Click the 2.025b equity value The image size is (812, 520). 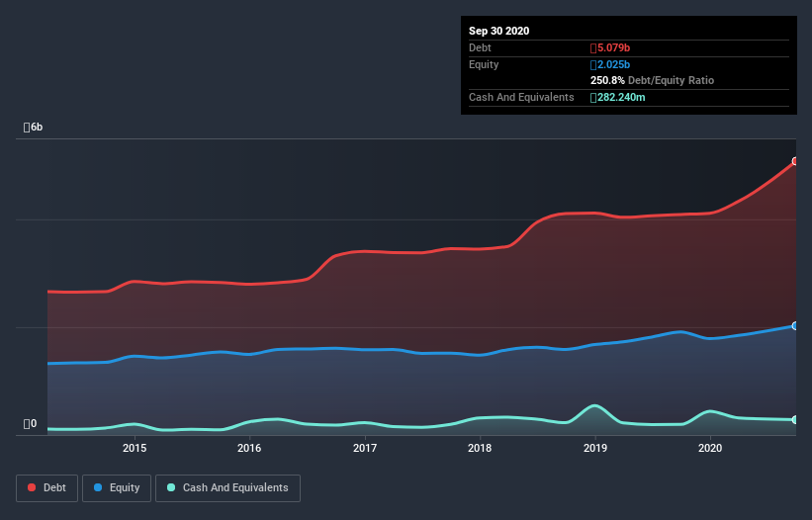tap(610, 64)
